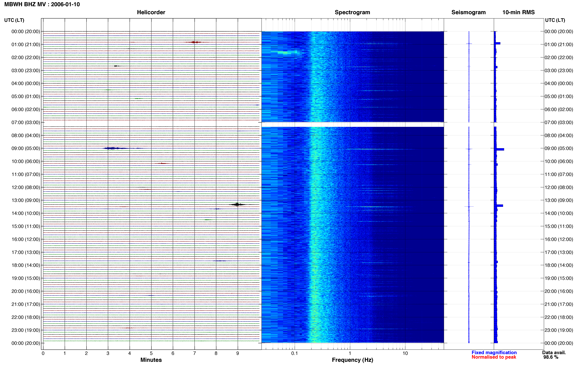Viewport: 588px width, 368px height.
Task: Click 'Normalised to peak' legend text
Action: (x=494, y=357)
